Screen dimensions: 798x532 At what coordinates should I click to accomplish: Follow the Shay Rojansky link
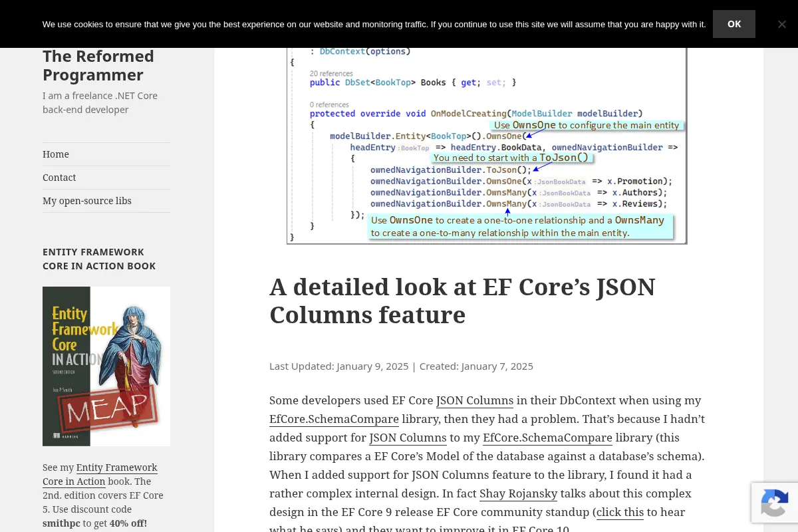[519, 493]
